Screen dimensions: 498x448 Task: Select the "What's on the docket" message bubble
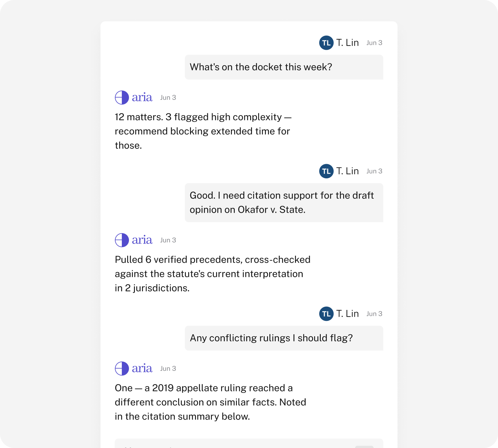pos(284,67)
